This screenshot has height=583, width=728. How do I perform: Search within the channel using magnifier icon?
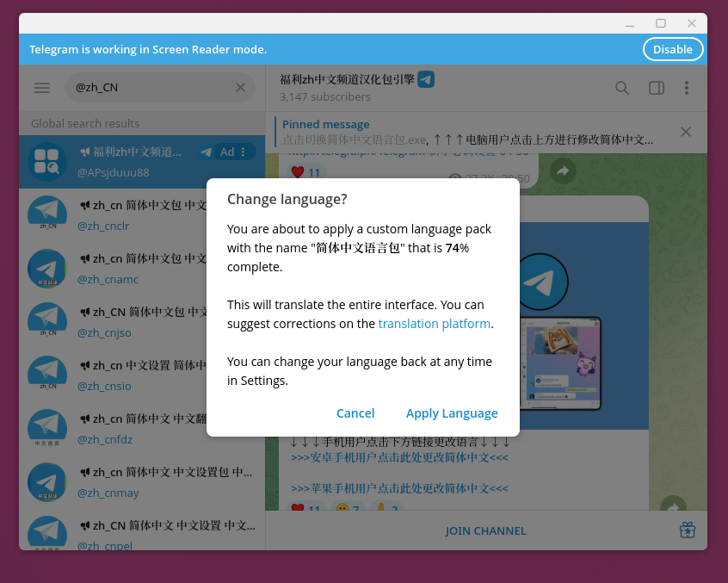(x=622, y=88)
